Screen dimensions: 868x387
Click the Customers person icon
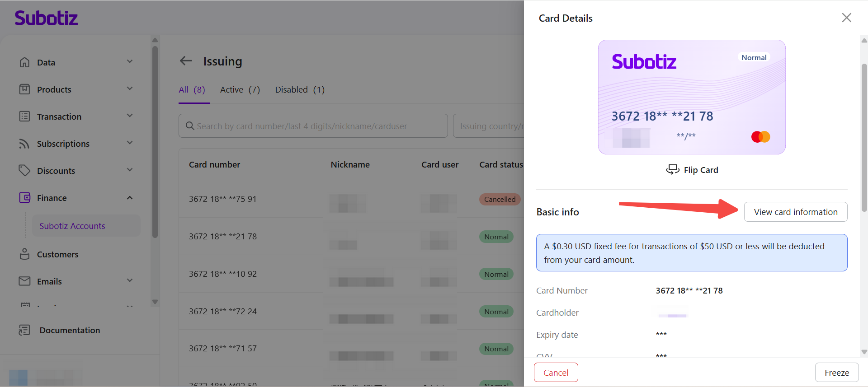[x=24, y=254]
